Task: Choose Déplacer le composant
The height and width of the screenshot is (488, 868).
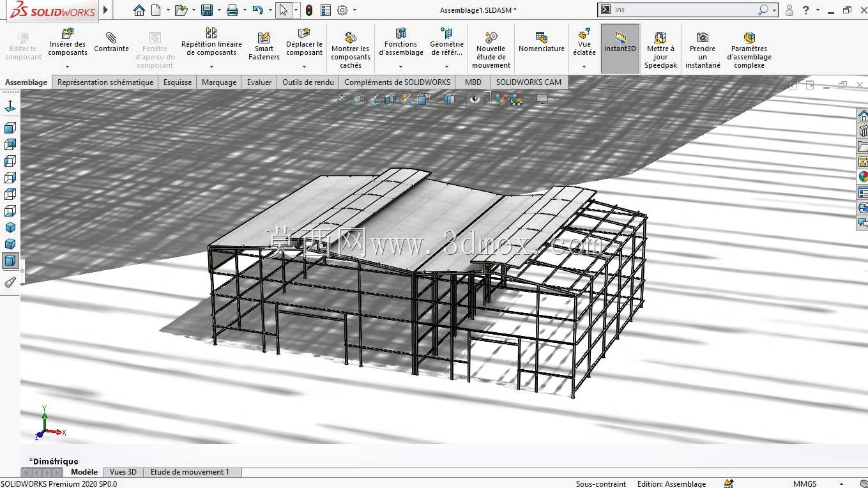Action: pos(304,42)
